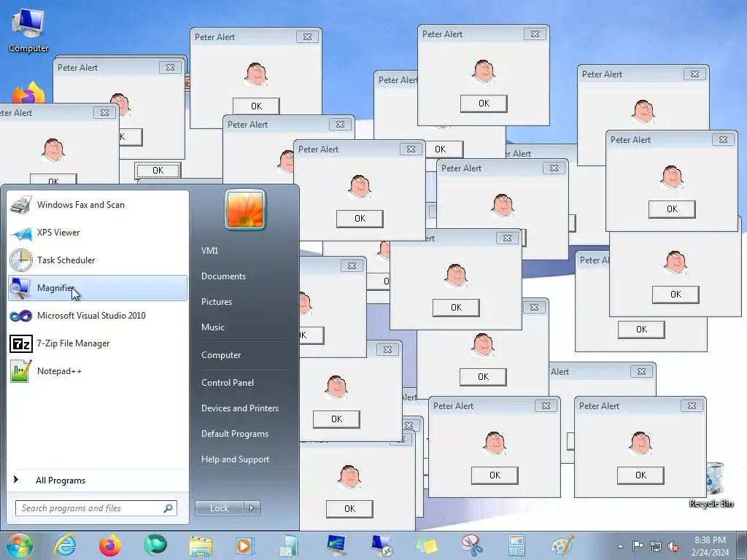Click the Action Center flag tray icon
Viewport: 747px width, 560px height.
[x=638, y=546]
